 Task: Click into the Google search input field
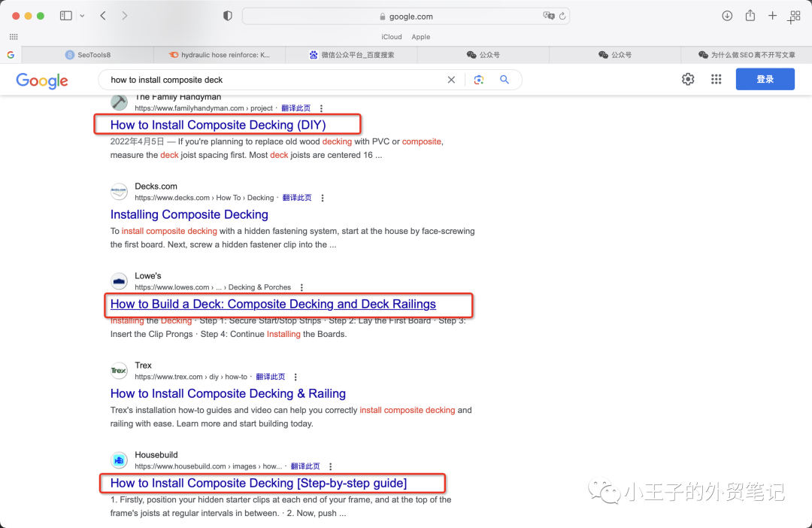[x=271, y=80]
